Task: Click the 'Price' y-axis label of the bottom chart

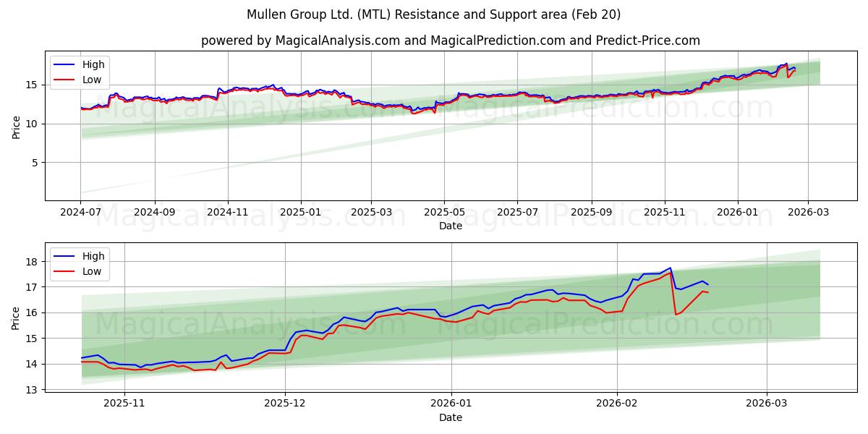Action: click(16, 318)
